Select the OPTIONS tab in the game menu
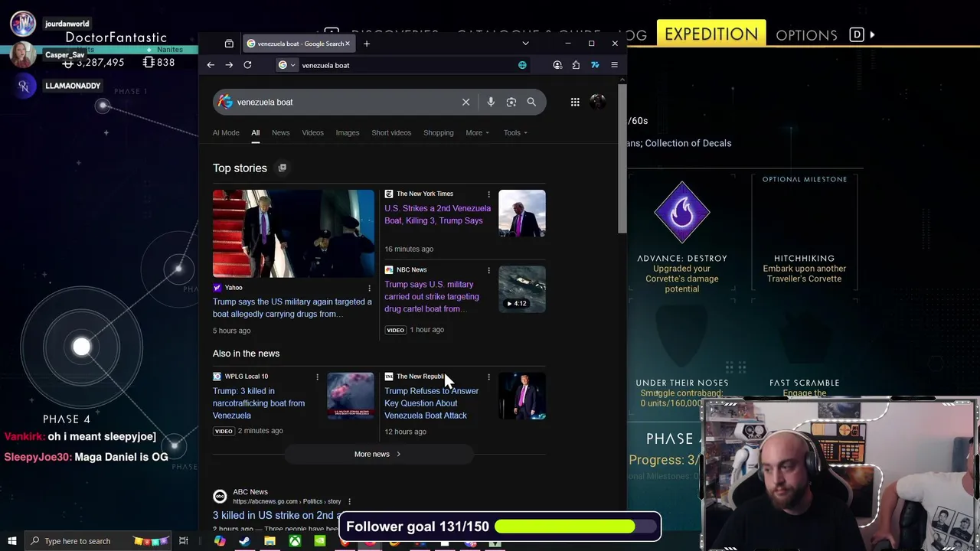Screen dimensions: 980x551 (806, 35)
